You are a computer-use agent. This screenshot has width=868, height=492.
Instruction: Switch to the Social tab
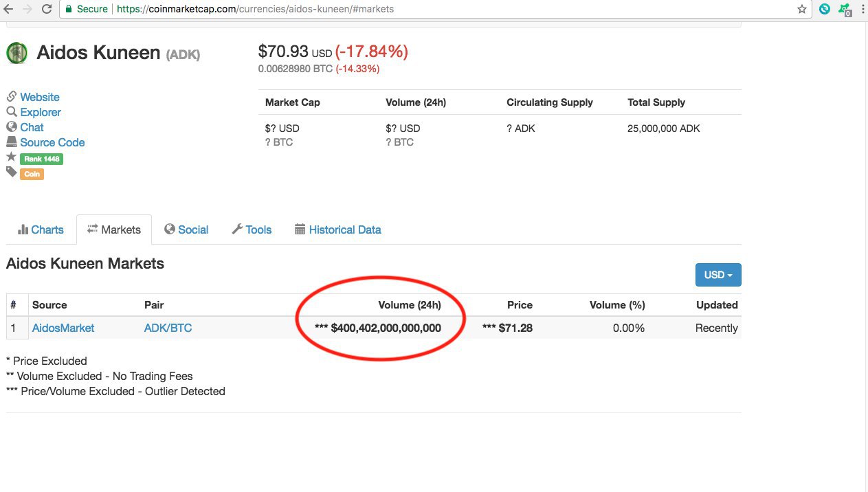pyautogui.click(x=186, y=230)
